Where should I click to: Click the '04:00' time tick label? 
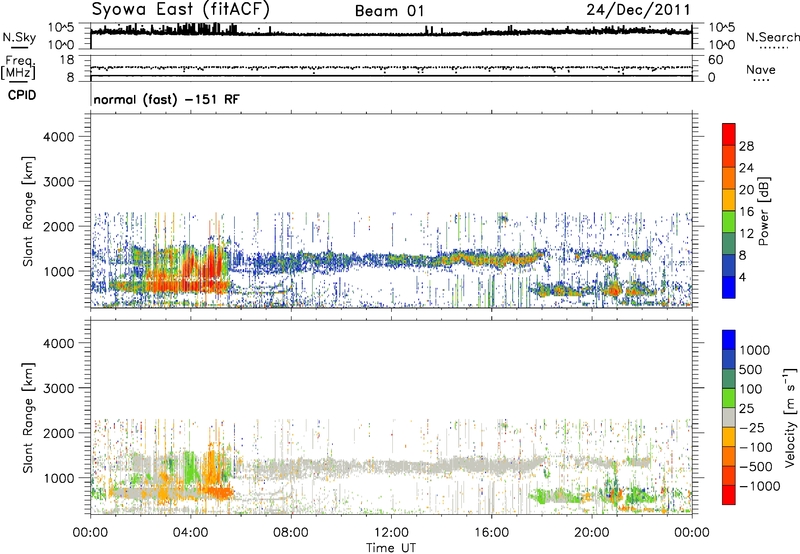click(190, 533)
